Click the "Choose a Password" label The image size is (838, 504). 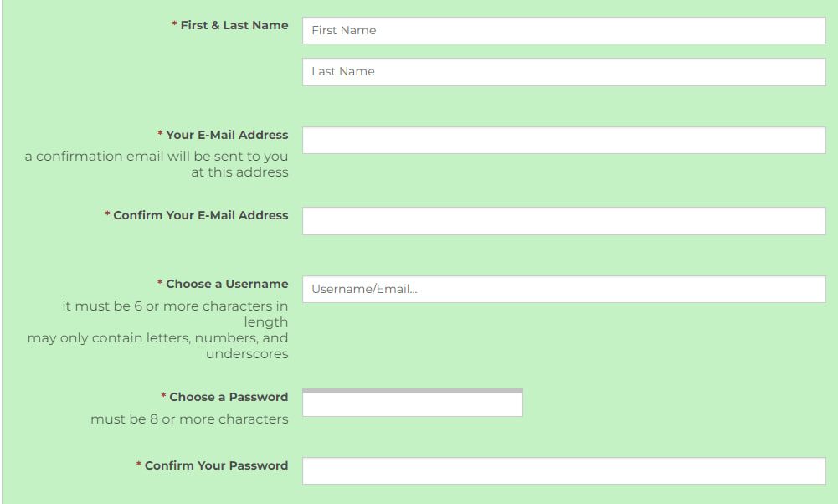coord(229,397)
